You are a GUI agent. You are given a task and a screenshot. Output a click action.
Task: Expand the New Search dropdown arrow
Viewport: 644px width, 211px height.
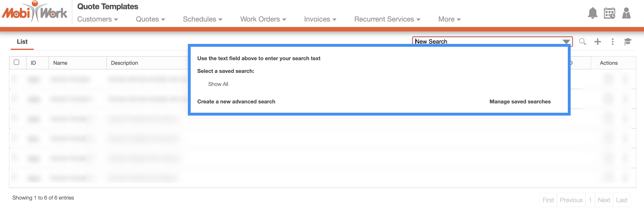pos(566,41)
